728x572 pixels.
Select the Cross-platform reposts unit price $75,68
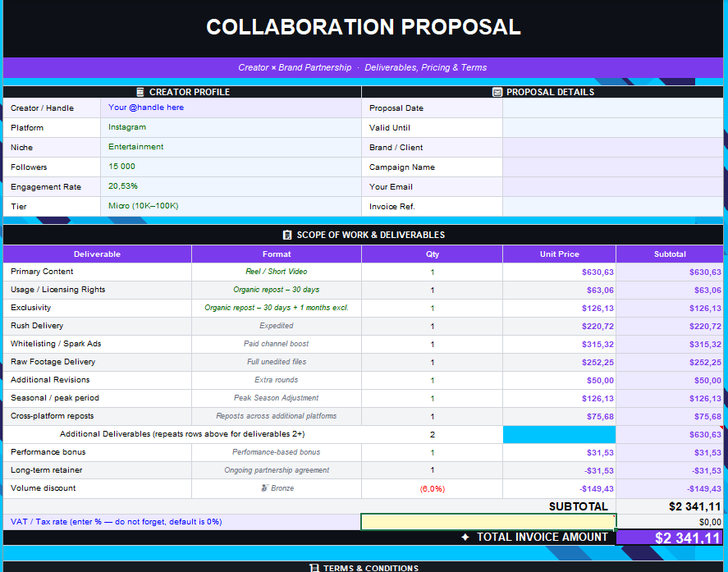560,416
